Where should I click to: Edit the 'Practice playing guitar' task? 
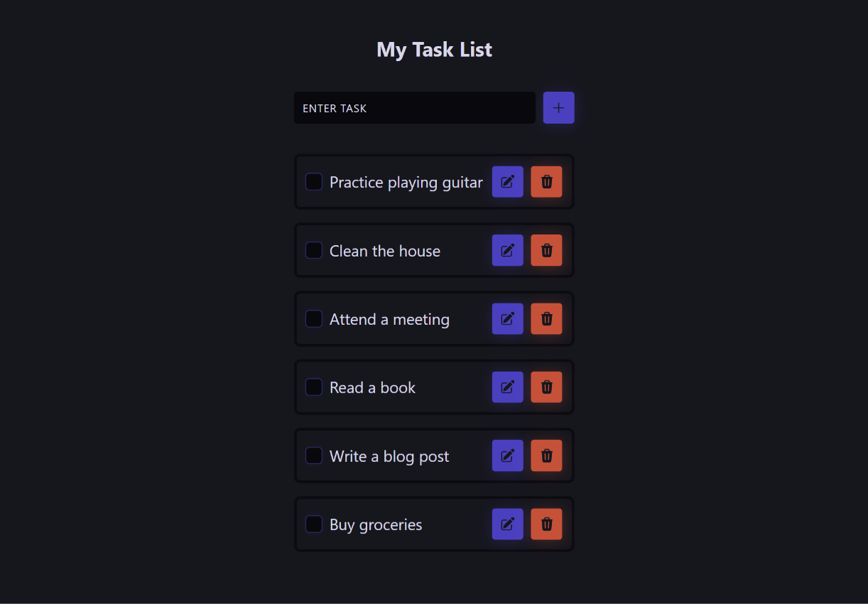click(508, 182)
